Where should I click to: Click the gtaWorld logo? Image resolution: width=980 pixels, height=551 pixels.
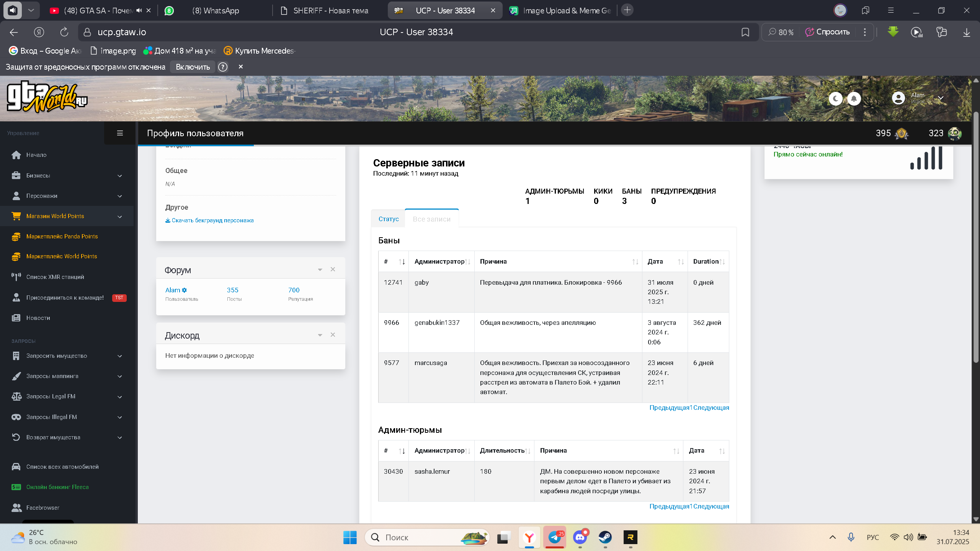pyautogui.click(x=47, y=97)
